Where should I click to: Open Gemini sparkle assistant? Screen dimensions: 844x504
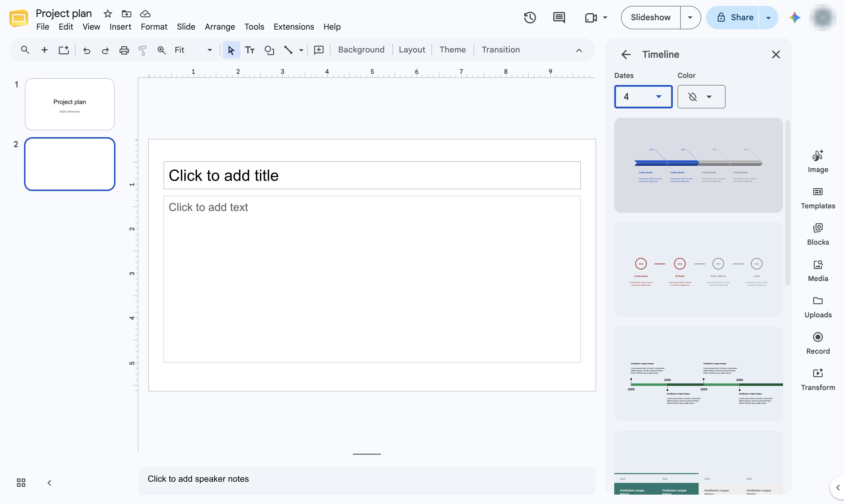(794, 17)
